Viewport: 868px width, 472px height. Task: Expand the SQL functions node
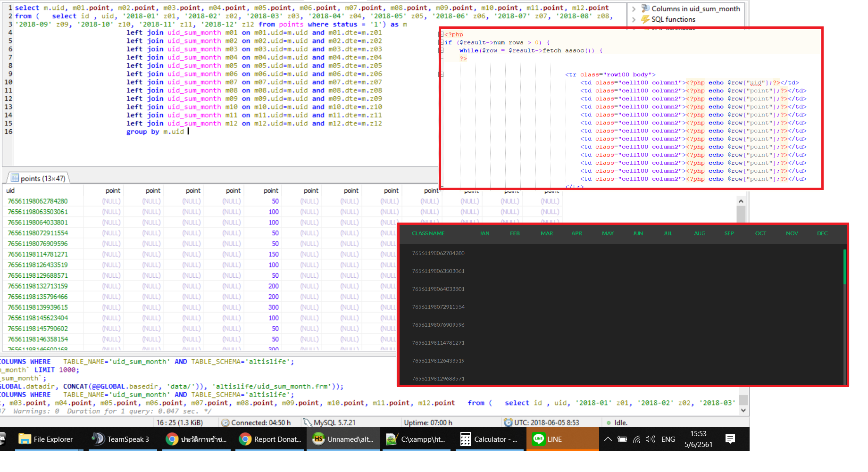634,19
